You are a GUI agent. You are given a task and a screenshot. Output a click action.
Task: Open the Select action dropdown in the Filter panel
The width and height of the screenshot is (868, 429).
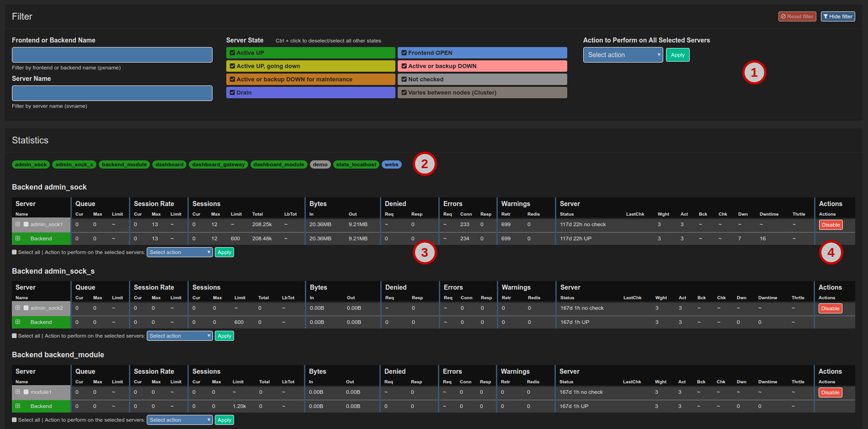[623, 55]
